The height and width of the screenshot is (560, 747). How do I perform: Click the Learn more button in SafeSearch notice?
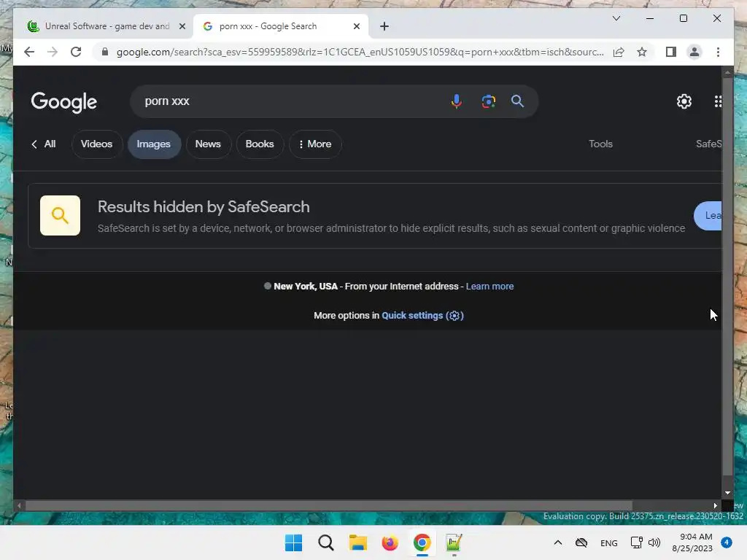pyautogui.click(x=708, y=216)
